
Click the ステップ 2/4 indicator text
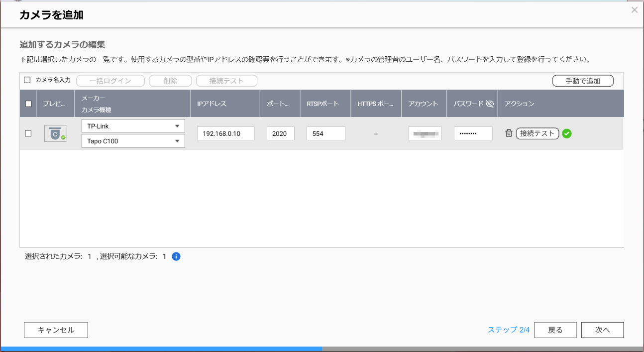pyautogui.click(x=509, y=330)
